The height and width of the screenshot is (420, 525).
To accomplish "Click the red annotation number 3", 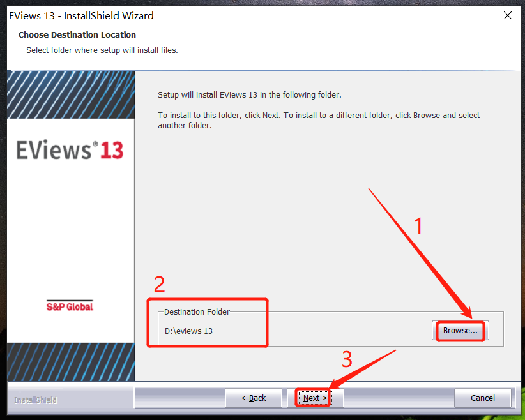I will pyautogui.click(x=347, y=361).
